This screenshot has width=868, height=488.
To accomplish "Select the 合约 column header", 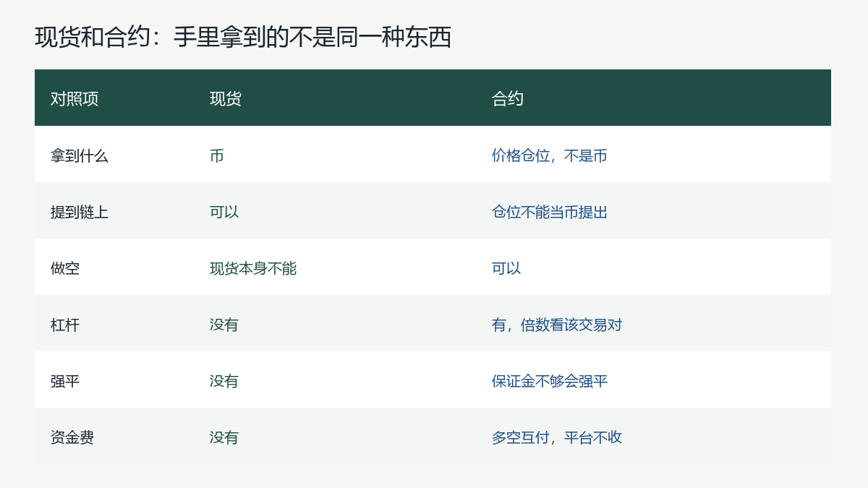I will pyautogui.click(x=508, y=99).
